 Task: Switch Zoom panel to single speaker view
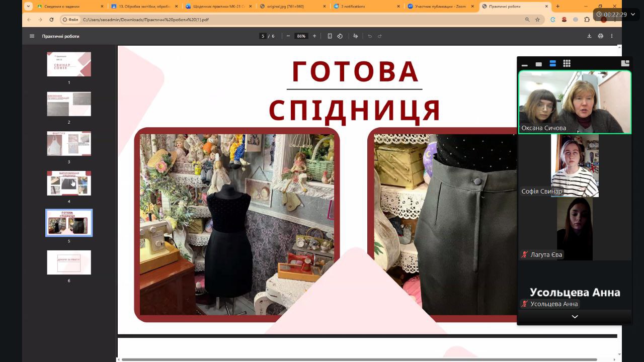tap(538, 64)
